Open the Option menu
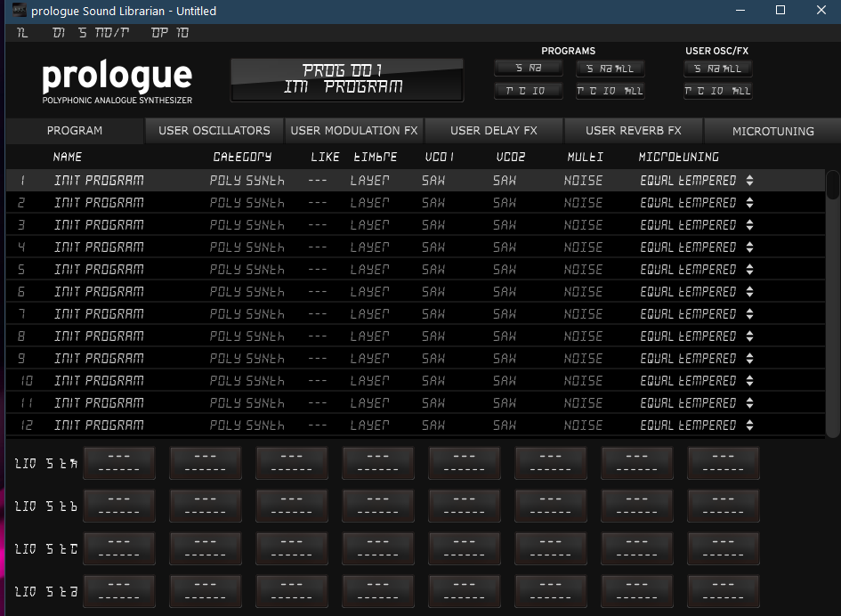 (170, 33)
